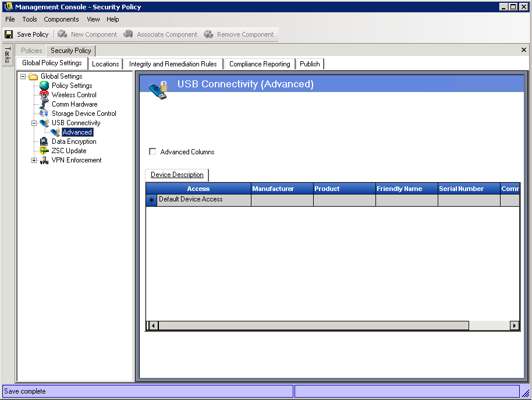Click the Comm Hardware icon

(x=44, y=104)
